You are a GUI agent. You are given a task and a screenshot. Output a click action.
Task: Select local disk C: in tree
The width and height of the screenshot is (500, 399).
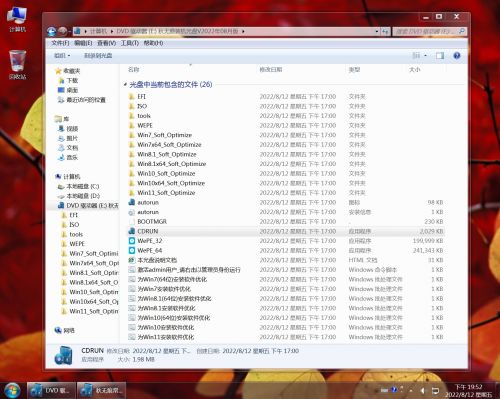coord(82,186)
